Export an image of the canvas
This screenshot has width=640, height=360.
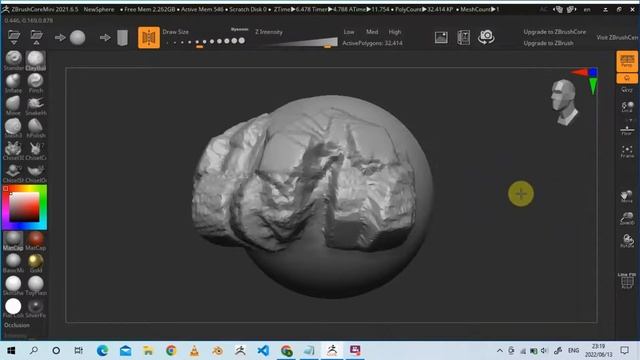click(441, 38)
